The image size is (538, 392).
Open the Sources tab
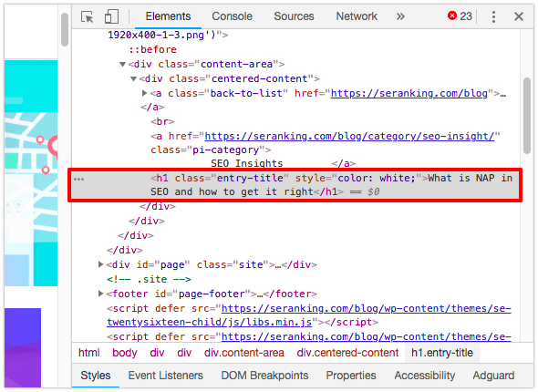(x=294, y=16)
